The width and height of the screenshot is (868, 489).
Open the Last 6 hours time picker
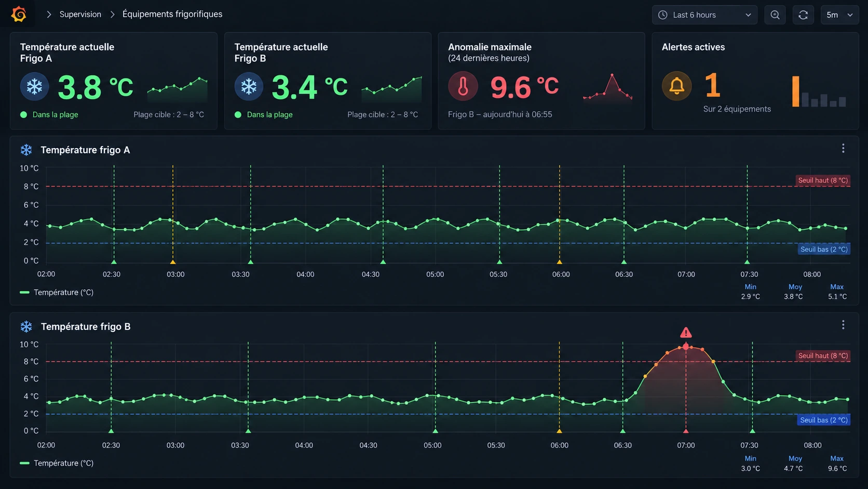[x=704, y=15]
